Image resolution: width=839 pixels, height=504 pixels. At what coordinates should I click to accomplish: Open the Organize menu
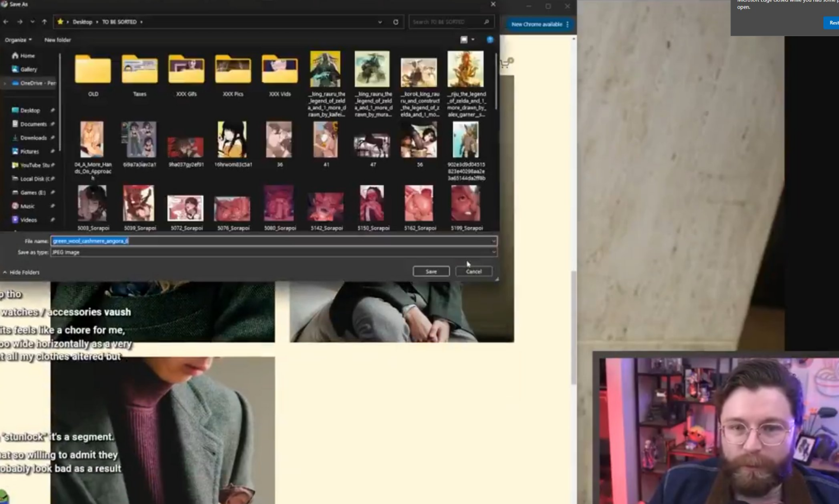pos(18,40)
